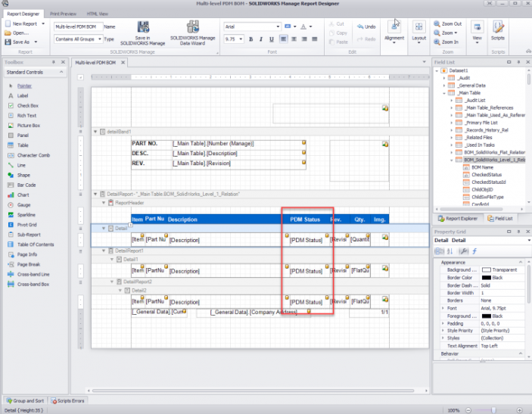The width and height of the screenshot is (532, 414).
Task: Click the Group and Sort button
Action: (24, 400)
